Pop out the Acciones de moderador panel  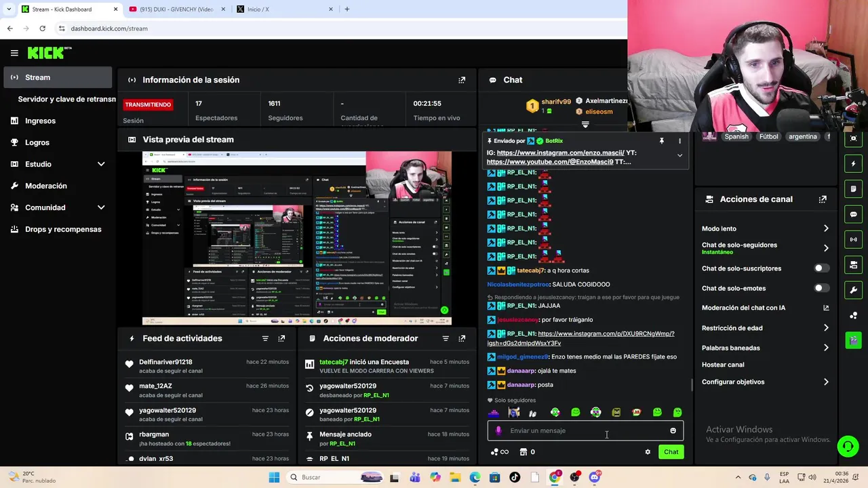coord(462,338)
